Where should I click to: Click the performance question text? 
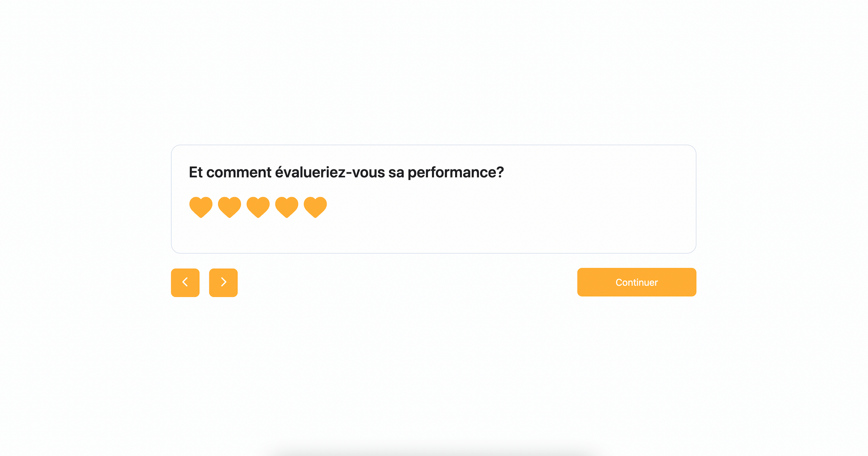[347, 172]
